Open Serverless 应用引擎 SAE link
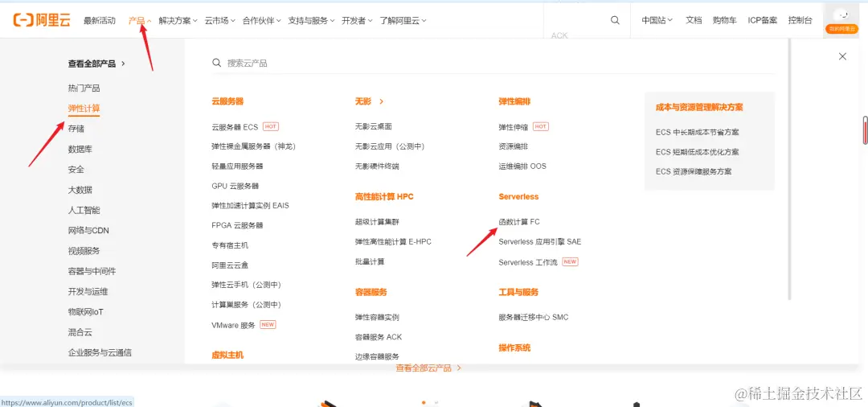Screen dimensions: 868x407 click(540, 242)
